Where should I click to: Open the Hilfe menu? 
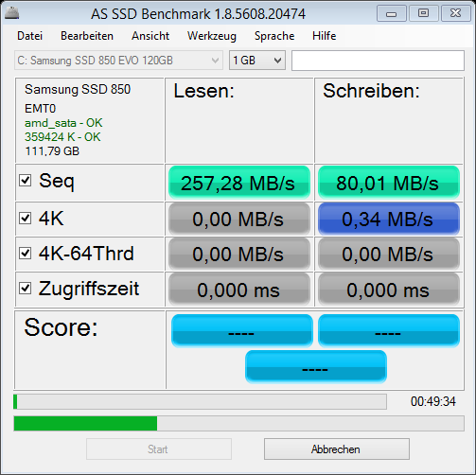tap(325, 36)
